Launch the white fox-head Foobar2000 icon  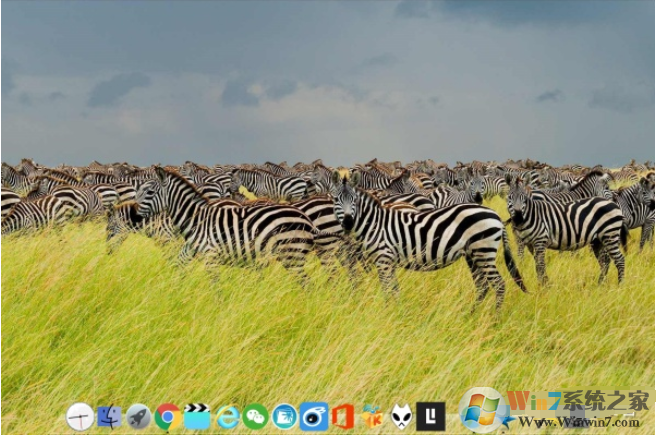pyautogui.click(x=401, y=417)
